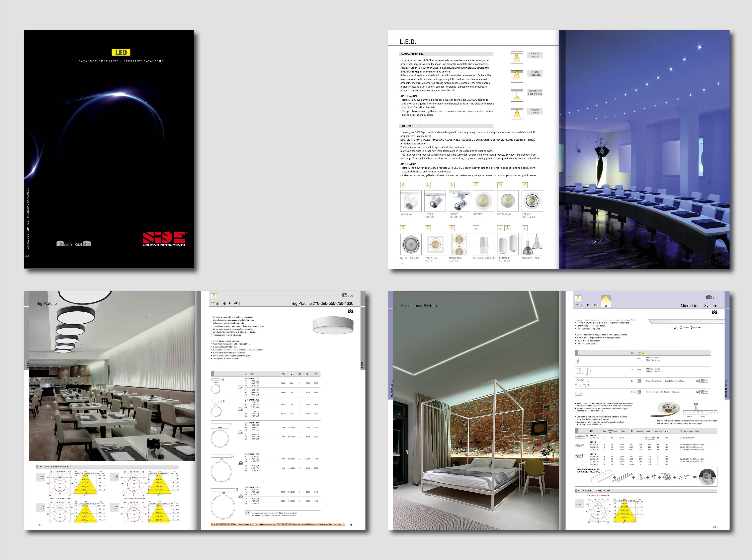Click the orange footer note on page 199
Viewport: 752px width, 560px height.
pos(278,524)
